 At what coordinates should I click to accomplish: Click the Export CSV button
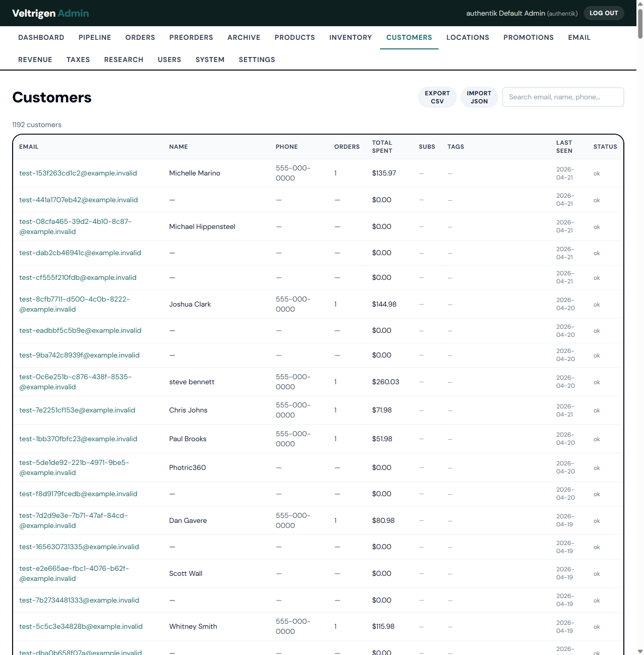[437, 97]
